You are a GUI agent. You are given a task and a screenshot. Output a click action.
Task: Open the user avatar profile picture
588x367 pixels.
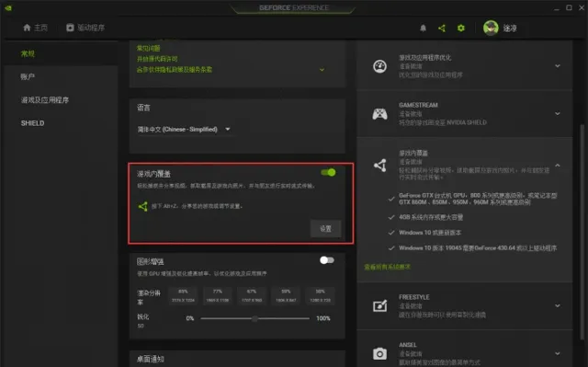point(491,29)
